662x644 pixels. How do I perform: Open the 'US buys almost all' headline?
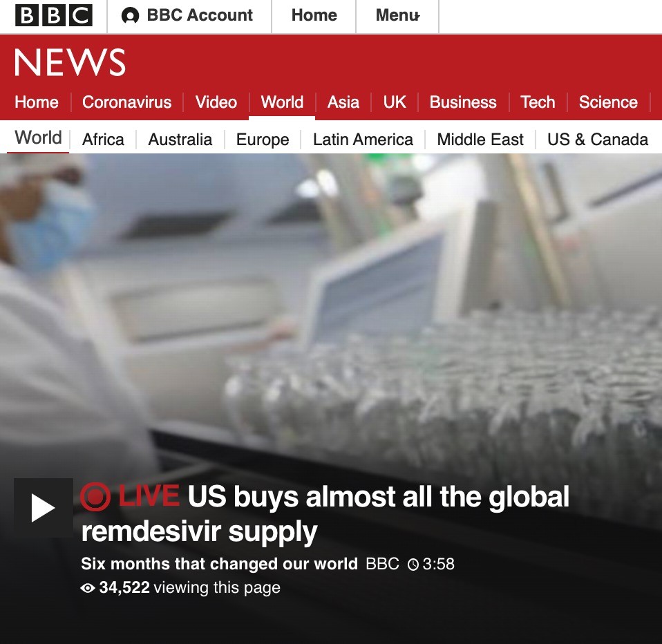click(x=325, y=513)
